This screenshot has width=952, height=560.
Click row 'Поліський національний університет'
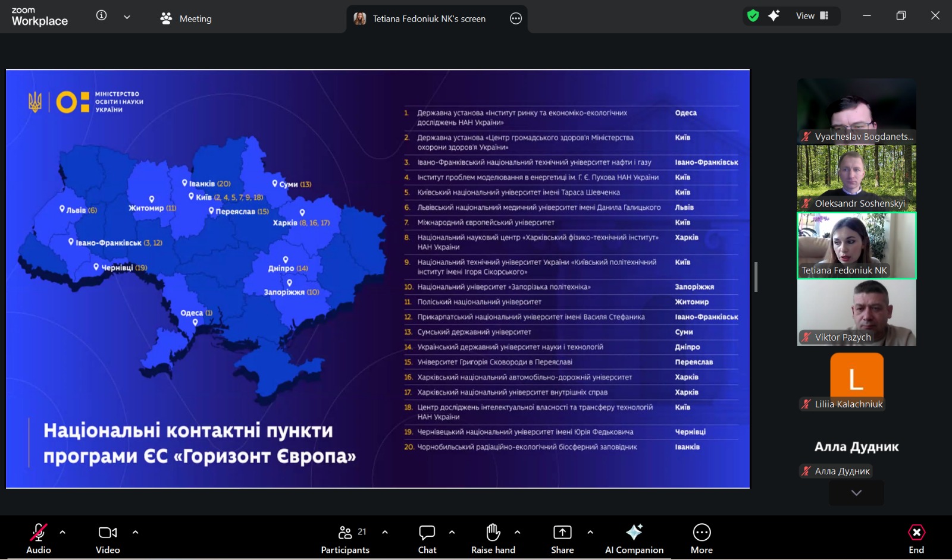click(x=571, y=302)
